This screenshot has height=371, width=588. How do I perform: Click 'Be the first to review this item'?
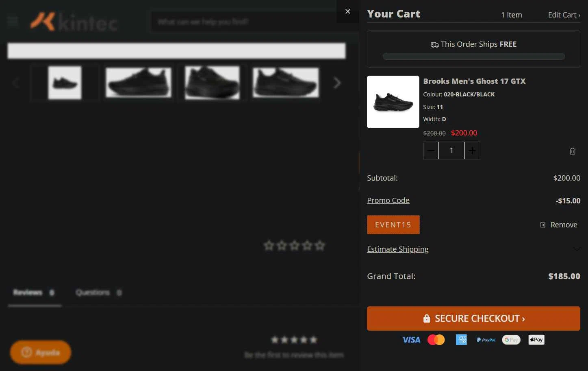pos(294,355)
